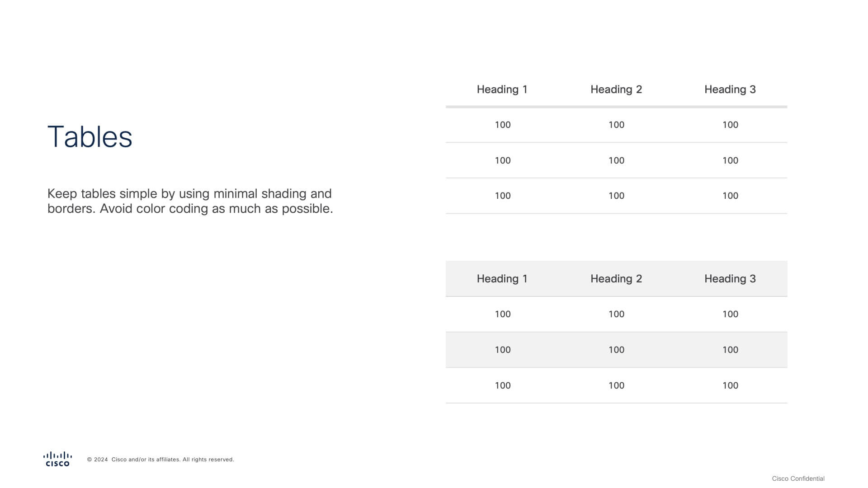
Task: Select Heading 2 in the top table
Action: click(x=616, y=89)
